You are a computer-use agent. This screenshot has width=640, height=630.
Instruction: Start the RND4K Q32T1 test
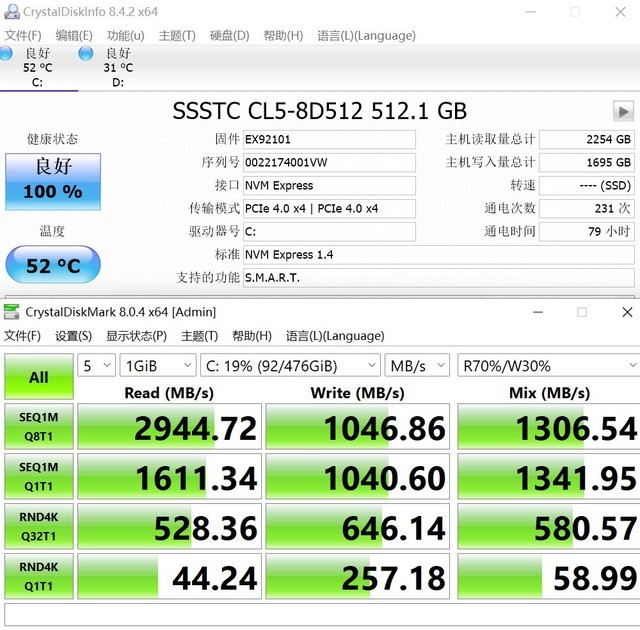[x=39, y=526]
